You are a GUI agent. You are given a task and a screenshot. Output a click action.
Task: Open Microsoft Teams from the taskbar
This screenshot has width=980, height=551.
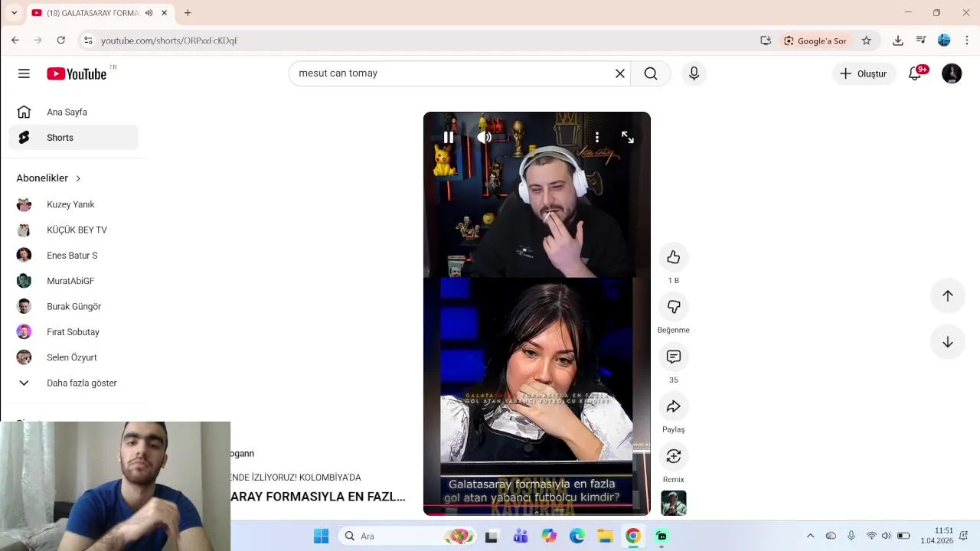(x=521, y=536)
